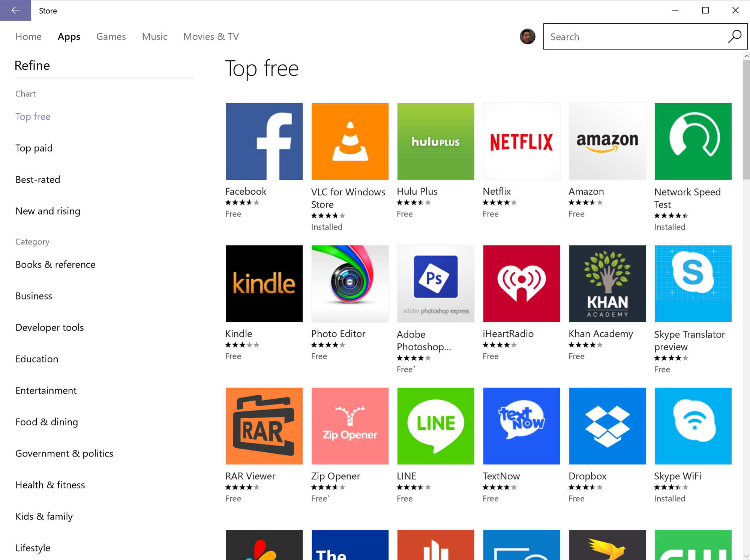The height and width of the screenshot is (560, 750).
Task: Select the Apps tab
Action: (69, 37)
